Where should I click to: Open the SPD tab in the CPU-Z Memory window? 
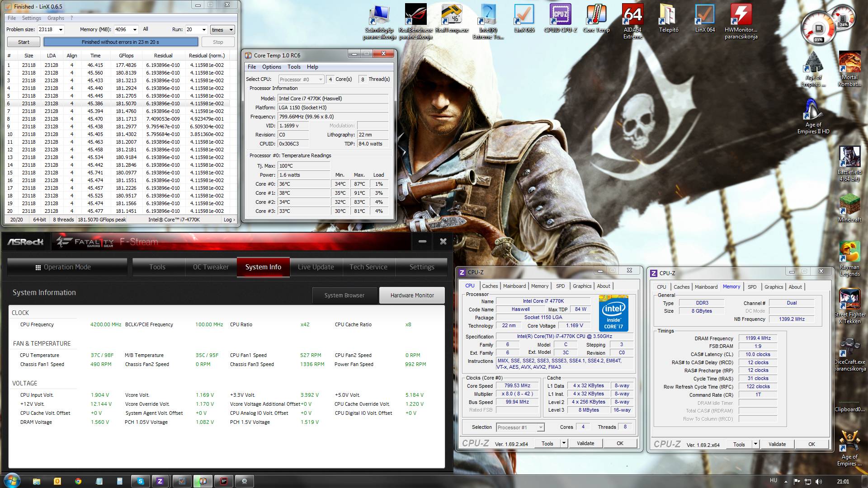[x=752, y=287]
